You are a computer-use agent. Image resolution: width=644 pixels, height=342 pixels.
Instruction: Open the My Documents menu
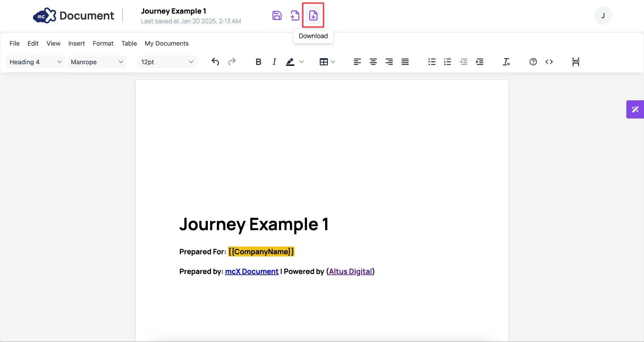pos(167,43)
